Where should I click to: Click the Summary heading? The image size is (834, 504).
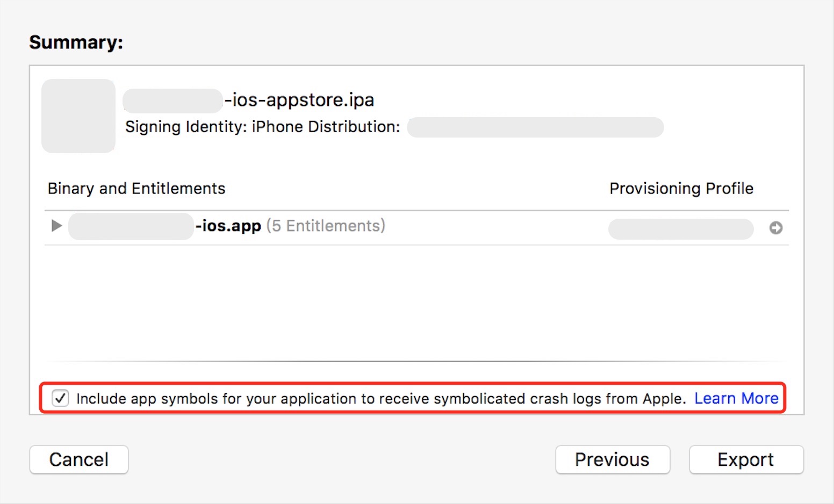[76, 42]
